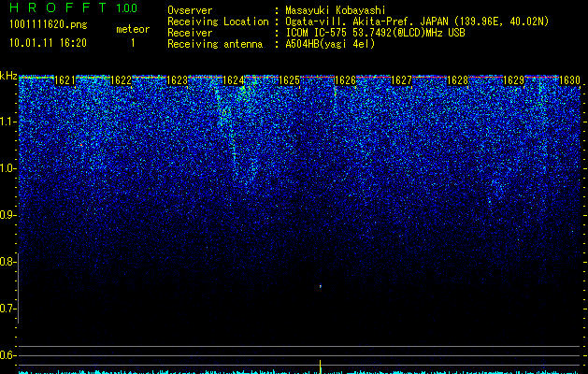Click the 0.9 frequency axis label
This screenshot has height=374, width=588.
tap(7, 215)
